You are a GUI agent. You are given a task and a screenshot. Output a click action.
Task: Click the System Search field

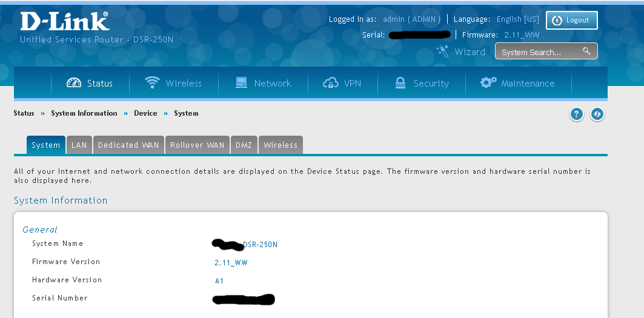click(x=546, y=51)
